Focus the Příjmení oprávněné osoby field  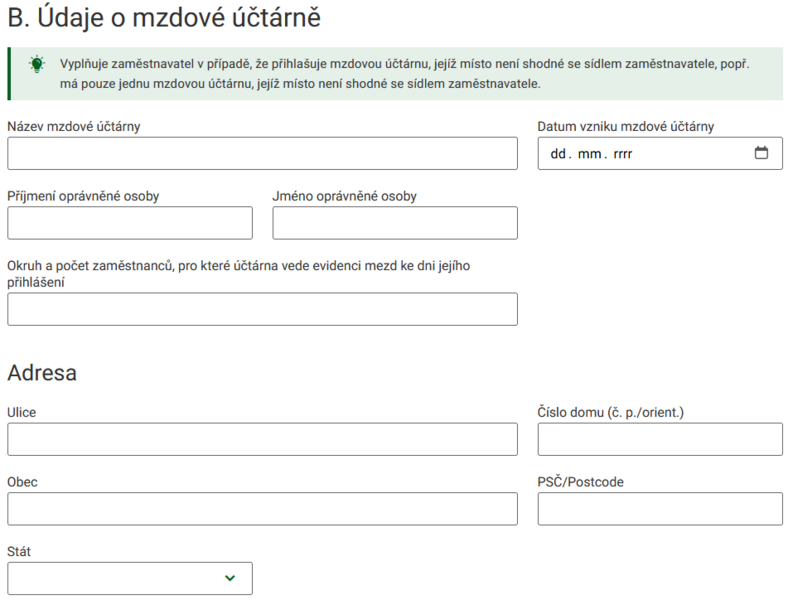click(130, 223)
